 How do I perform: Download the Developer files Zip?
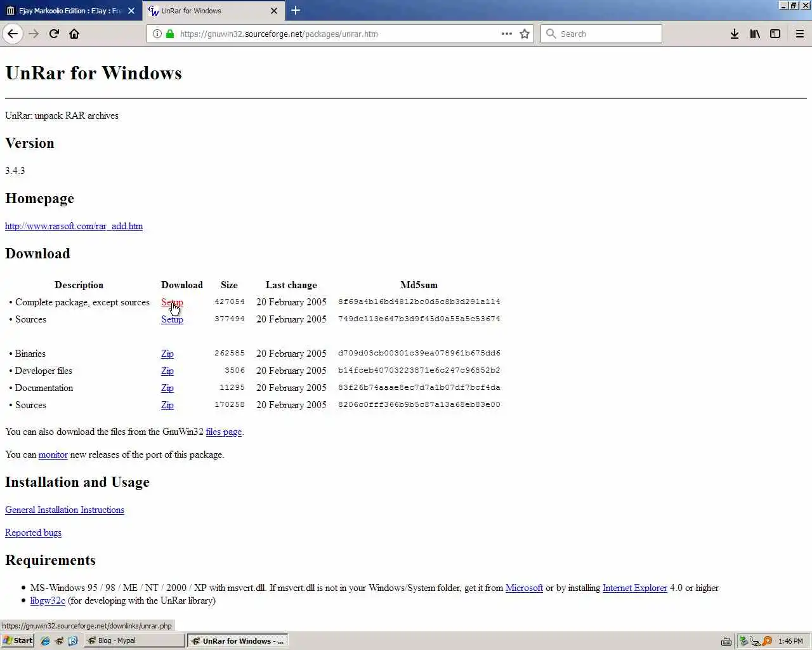167,371
